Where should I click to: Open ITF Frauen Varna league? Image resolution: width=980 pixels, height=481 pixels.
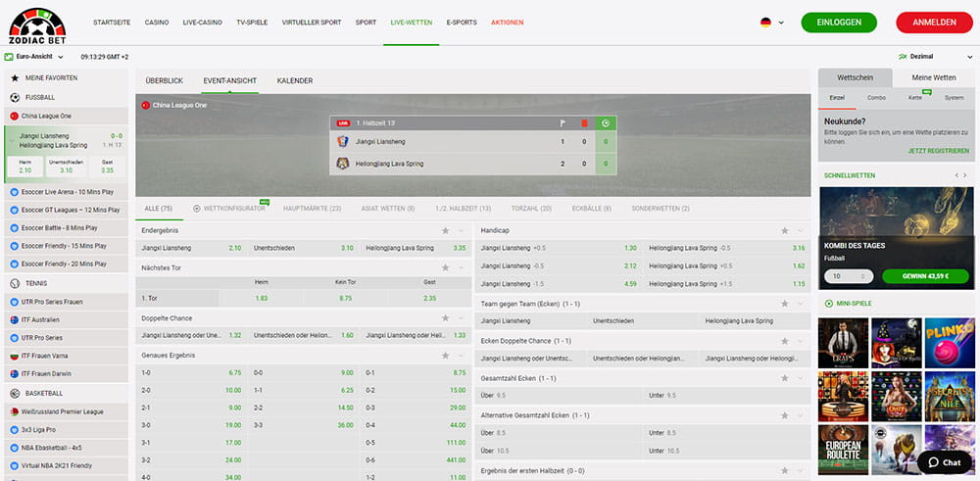(66, 356)
